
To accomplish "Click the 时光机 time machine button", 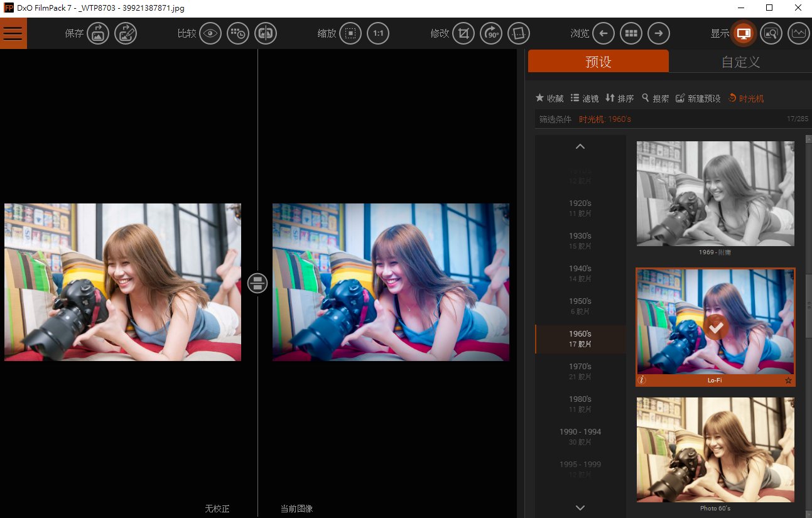I will point(745,99).
